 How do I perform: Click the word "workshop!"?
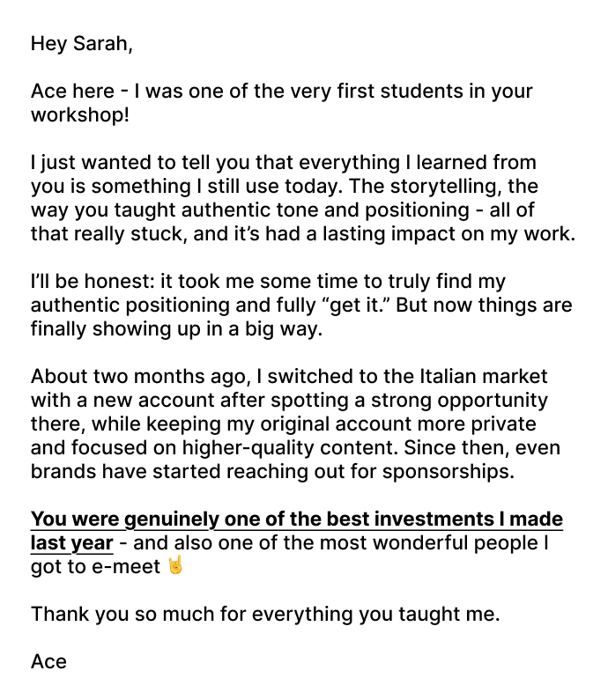tap(79, 115)
